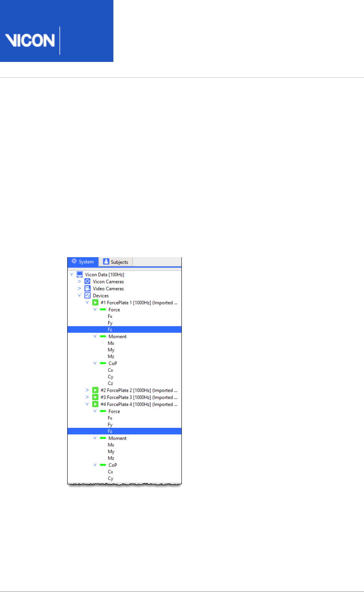
Task: Select Fx channel under ForcePlate 4
Action: pyautogui.click(x=110, y=418)
